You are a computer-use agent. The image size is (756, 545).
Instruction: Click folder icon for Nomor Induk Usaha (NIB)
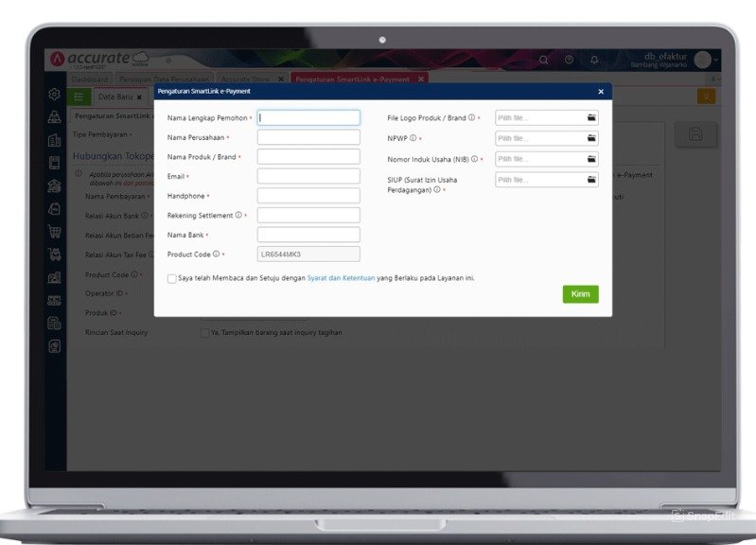click(x=591, y=159)
